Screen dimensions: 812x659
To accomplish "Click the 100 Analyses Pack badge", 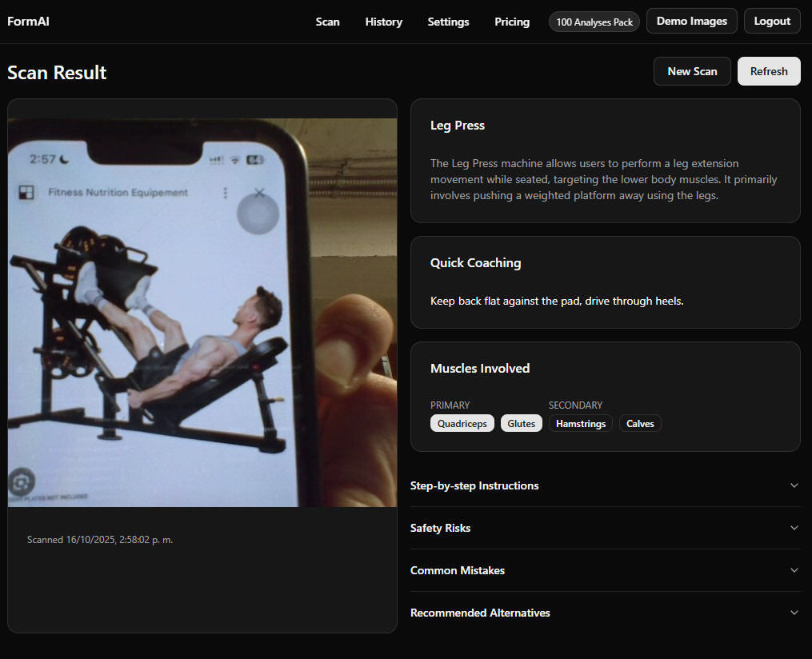I will point(594,22).
